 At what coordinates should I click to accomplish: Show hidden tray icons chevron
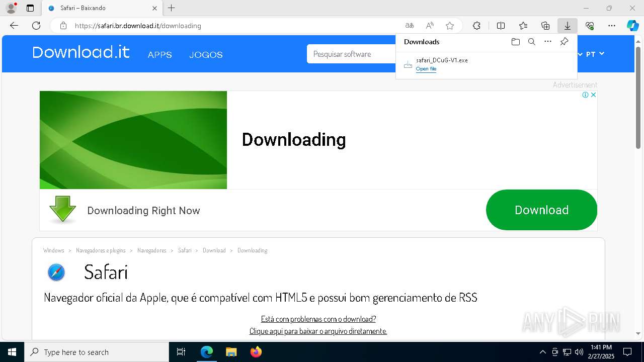point(542,352)
